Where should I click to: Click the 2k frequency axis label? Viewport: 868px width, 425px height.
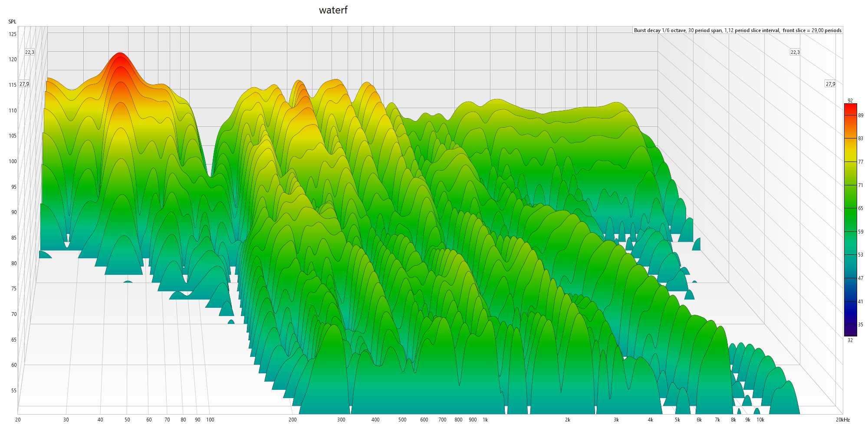pyautogui.click(x=568, y=420)
